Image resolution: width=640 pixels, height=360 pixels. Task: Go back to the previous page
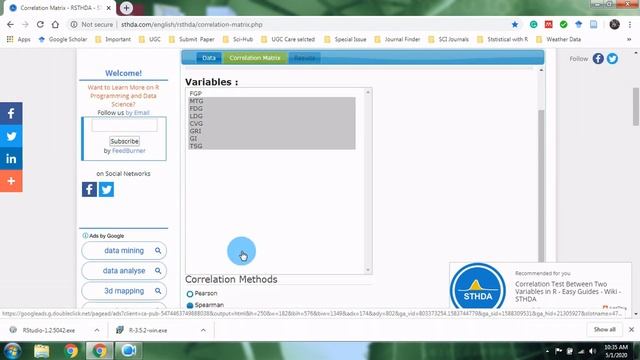point(10,24)
